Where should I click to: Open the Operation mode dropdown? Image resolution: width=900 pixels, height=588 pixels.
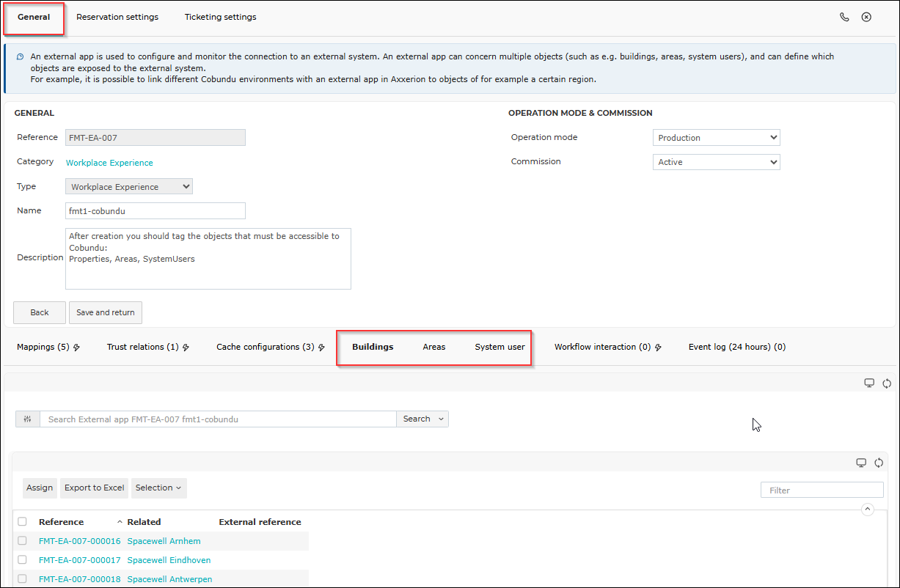coord(716,138)
